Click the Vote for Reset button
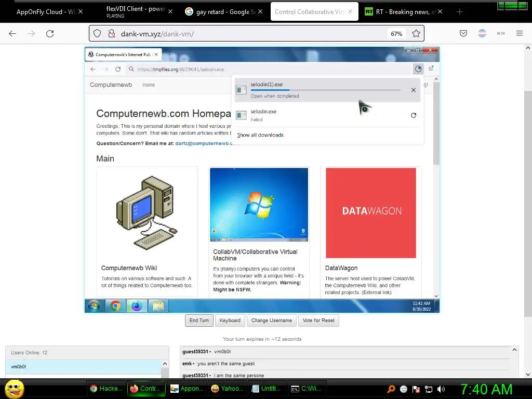This screenshot has height=399, width=532. pyautogui.click(x=318, y=320)
